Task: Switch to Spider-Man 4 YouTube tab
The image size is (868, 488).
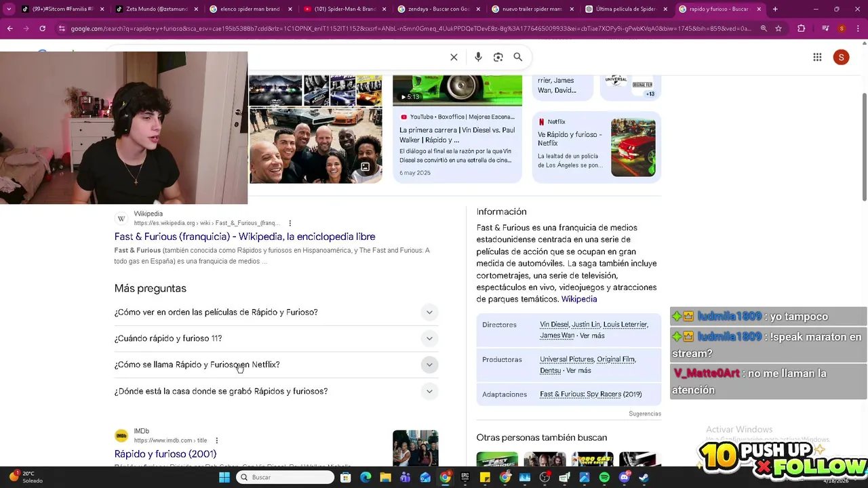Action: (x=344, y=9)
